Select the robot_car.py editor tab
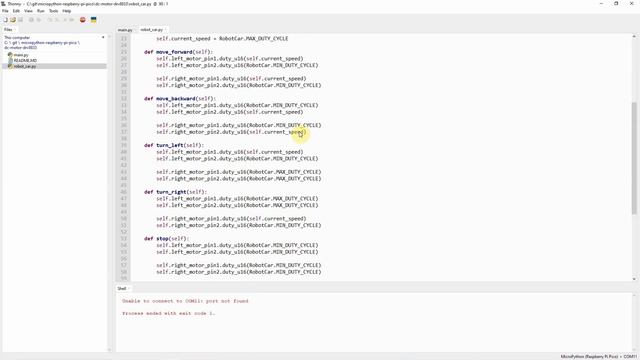 (151, 30)
